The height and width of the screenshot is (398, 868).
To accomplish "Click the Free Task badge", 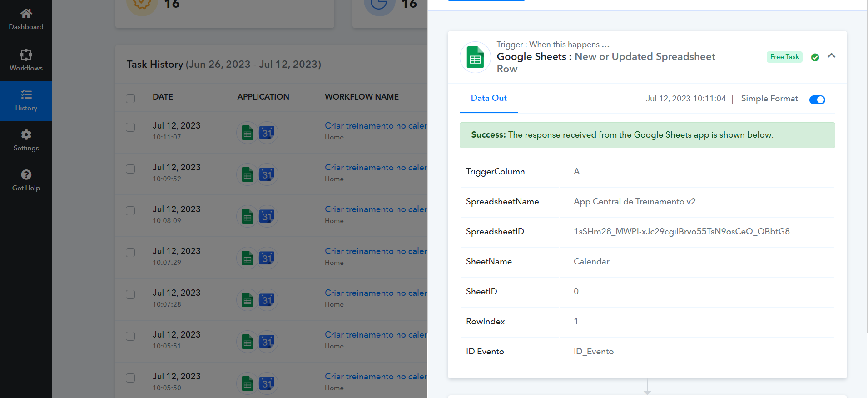I will pos(784,57).
